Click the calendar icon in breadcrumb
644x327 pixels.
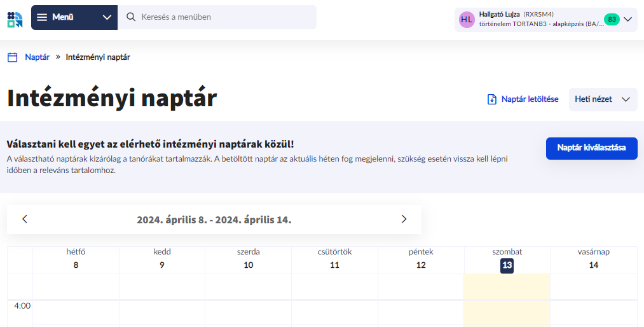point(12,57)
